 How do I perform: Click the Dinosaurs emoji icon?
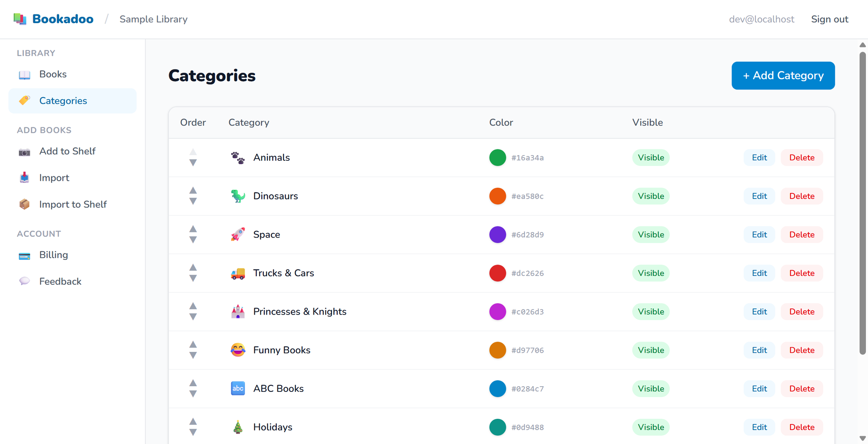coord(238,196)
